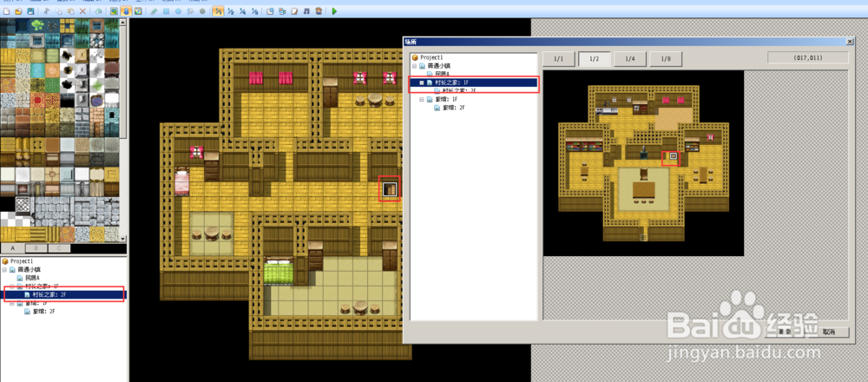This screenshot has height=382, width=868.
Task: Switch to Map editing mode icon
Action: (114, 11)
